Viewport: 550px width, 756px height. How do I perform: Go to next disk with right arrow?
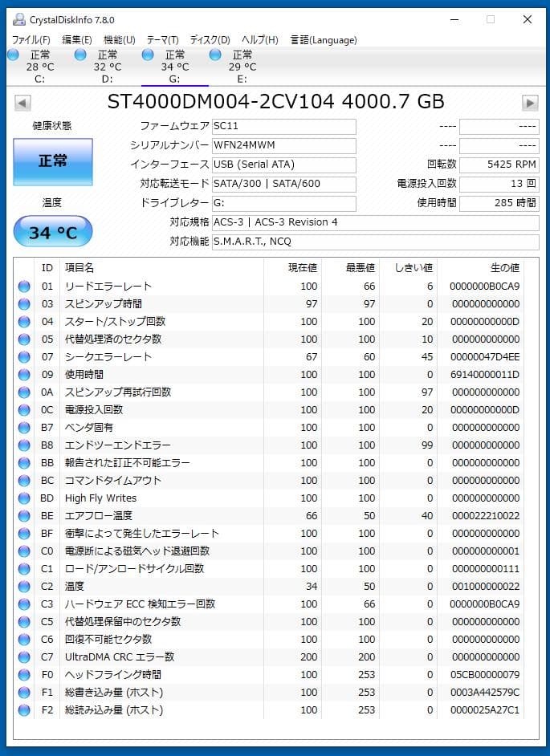[x=530, y=103]
